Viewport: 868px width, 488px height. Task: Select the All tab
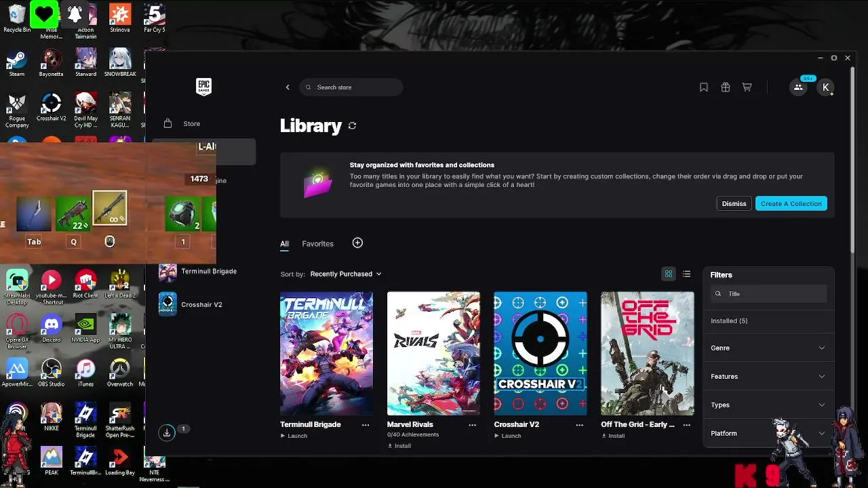[x=284, y=244]
